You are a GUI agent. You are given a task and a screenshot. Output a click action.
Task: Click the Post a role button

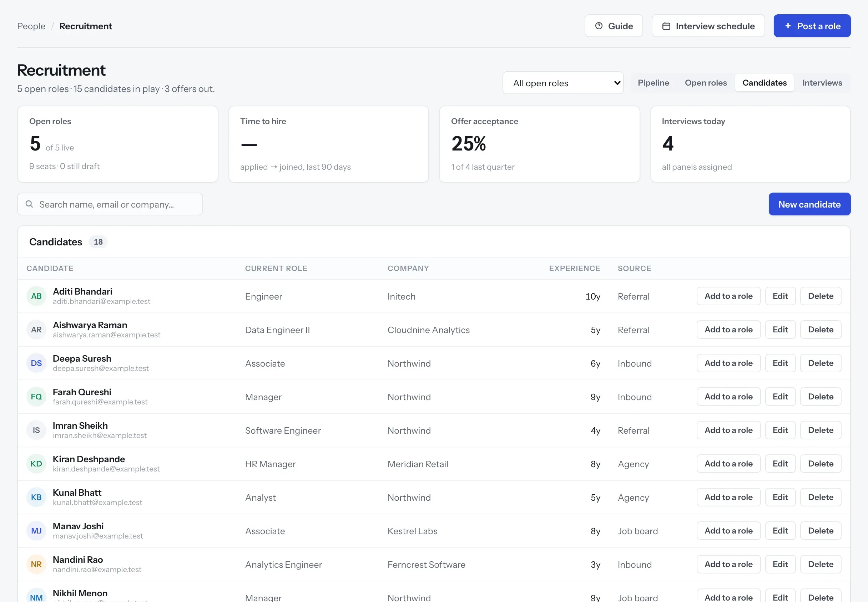(812, 26)
